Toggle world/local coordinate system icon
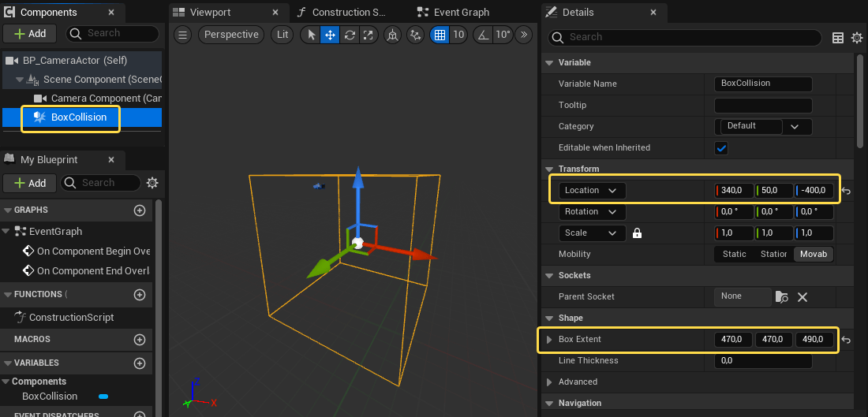The height and width of the screenshot is (417, 868). [392, 35]
